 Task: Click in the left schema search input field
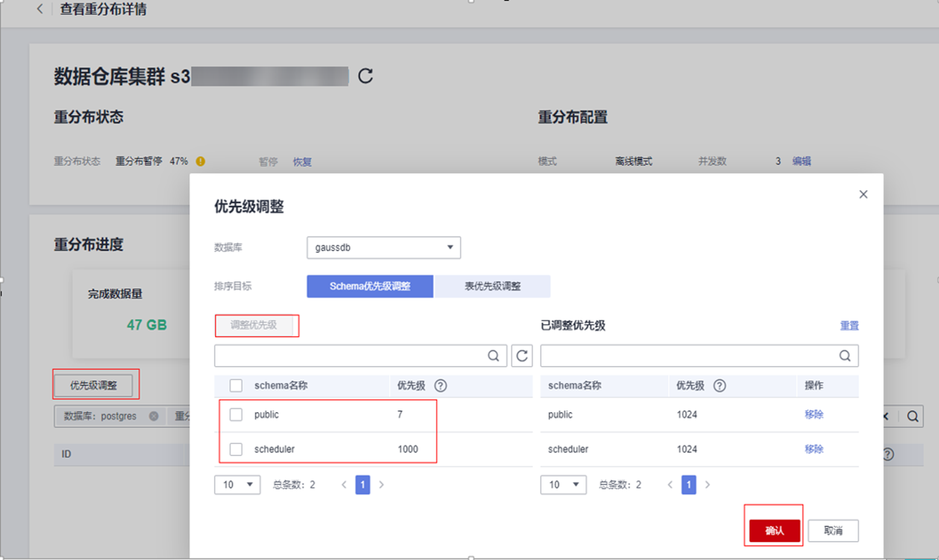click(x=350, y=356)
